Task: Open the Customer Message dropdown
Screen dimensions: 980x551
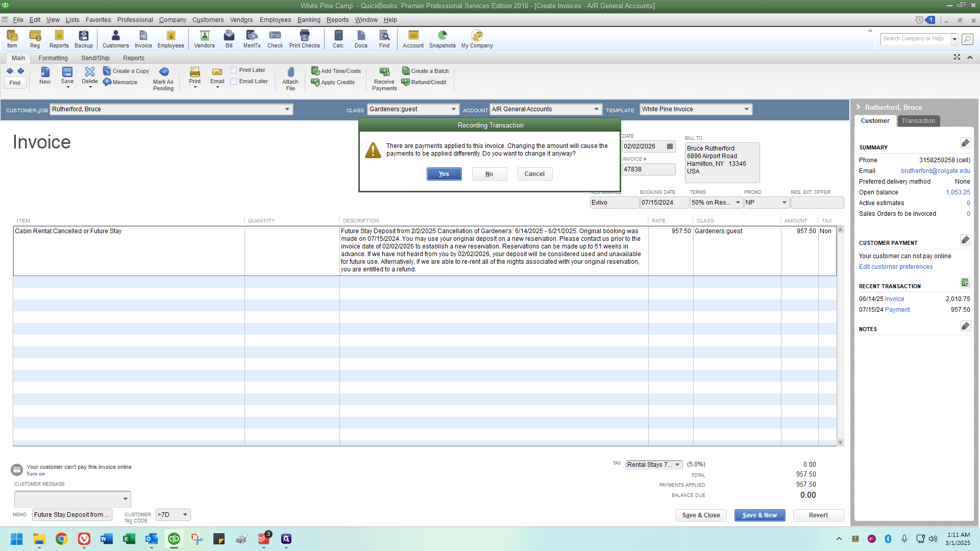Action: point(126,499)
